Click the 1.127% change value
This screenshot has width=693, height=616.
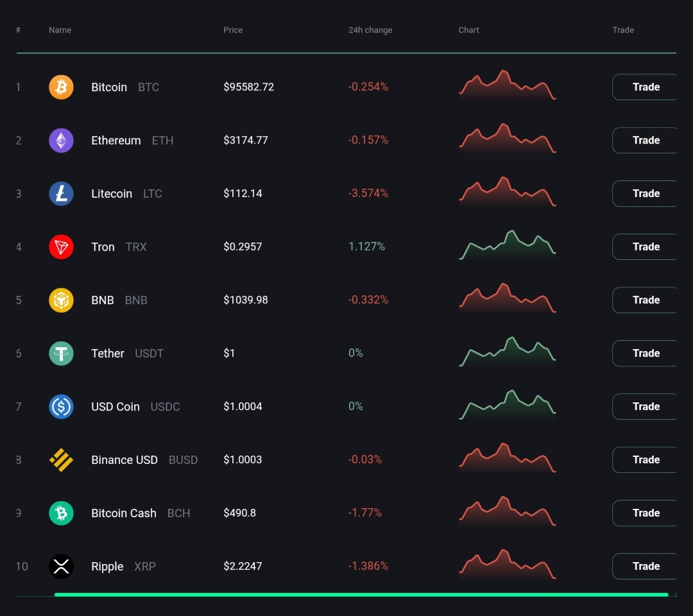(366, 246)
